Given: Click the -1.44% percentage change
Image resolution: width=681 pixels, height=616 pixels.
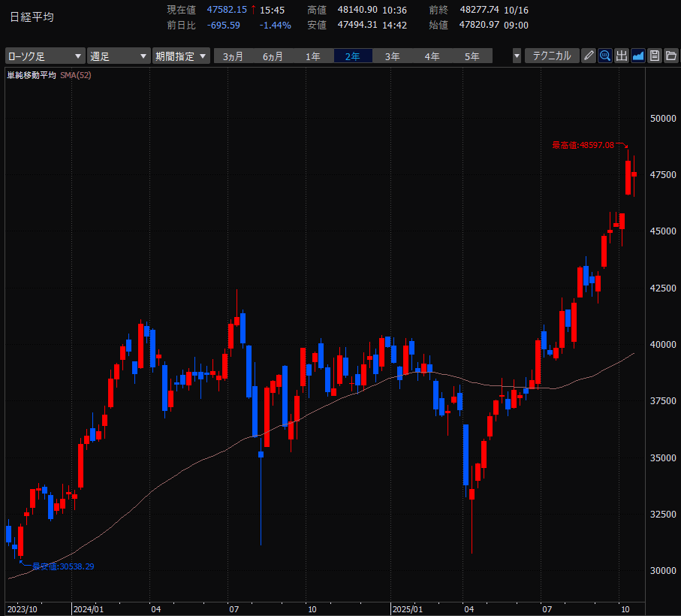Looking at the screenshot, I should (275, 26).
